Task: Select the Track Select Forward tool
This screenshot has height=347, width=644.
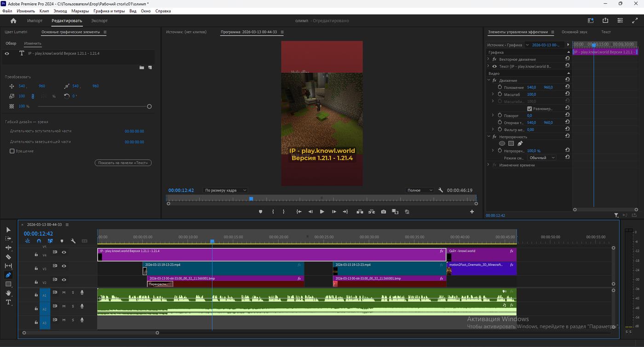Action: [x=8, y=238]
